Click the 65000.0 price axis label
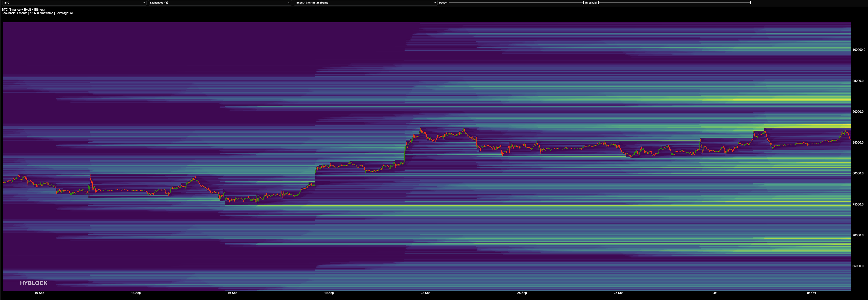This screenshot has height=300, width=868. (x=858, y=266)
